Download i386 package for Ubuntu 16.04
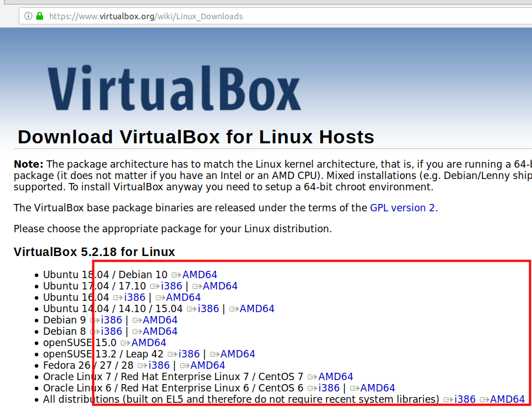Screen dimensions: 532x409 [x=135, y=297]
